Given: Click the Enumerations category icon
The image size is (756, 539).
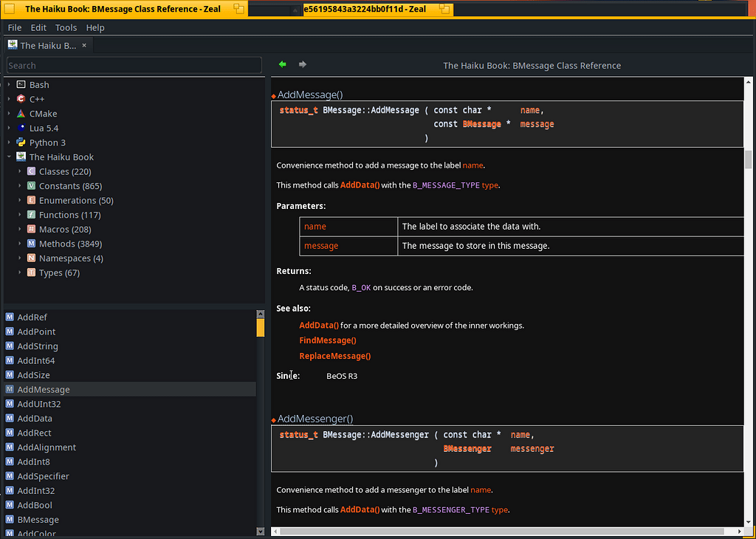Looking at the screenshot, I should [x=31, y=200].
